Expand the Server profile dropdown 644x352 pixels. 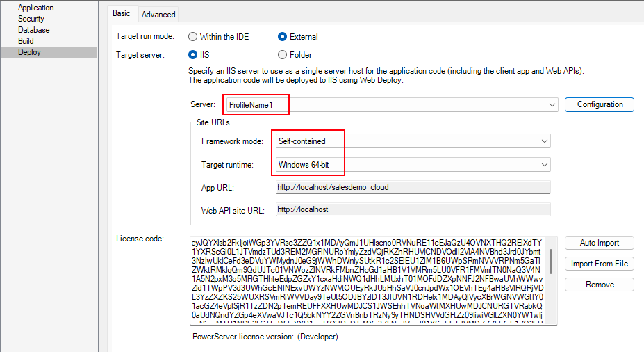552,105
